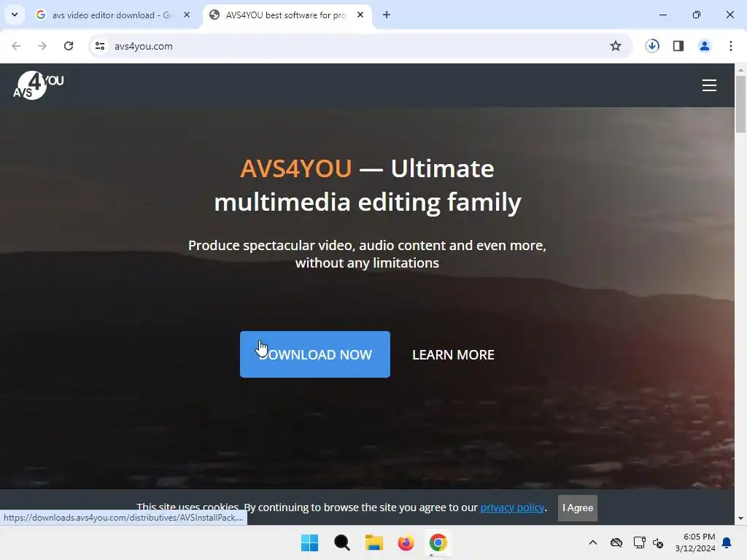Open the AVS4YOU logo home link
This screenshot has width=747, height=560.
tap(38, 85)
